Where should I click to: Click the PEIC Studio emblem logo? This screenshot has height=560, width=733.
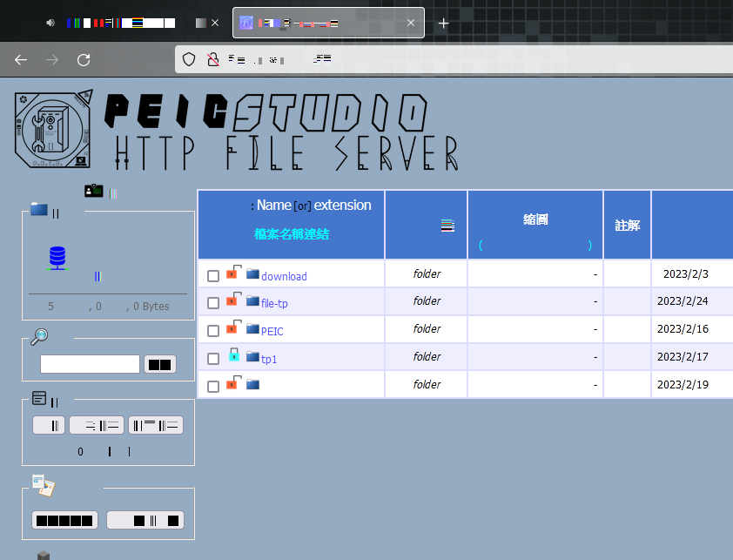point(53,129)
